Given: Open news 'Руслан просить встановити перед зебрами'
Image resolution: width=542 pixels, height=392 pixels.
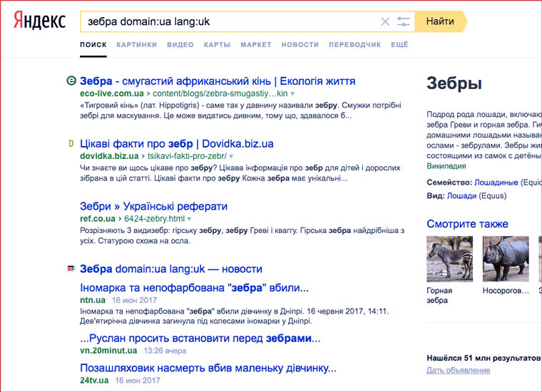Looking at the screenshot, I should [200, 338].
